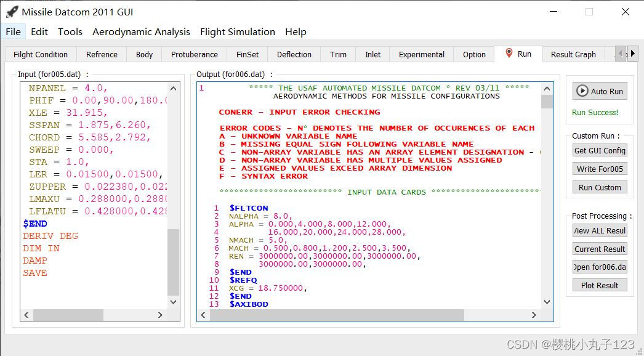Click the 'NPANEL = 4.0,' input line
644x356 pixels.
coord(68,88)
